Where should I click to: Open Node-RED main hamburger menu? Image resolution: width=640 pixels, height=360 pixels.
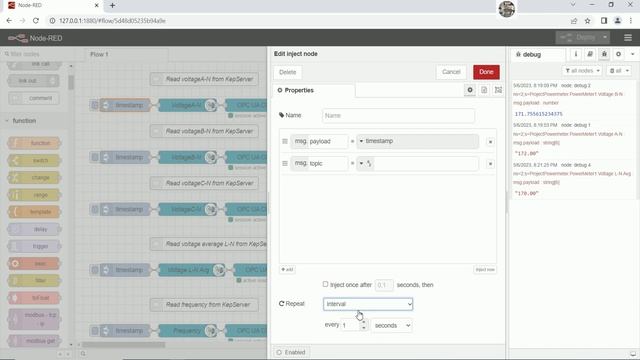pyautogui.click(x=628, y=38)
